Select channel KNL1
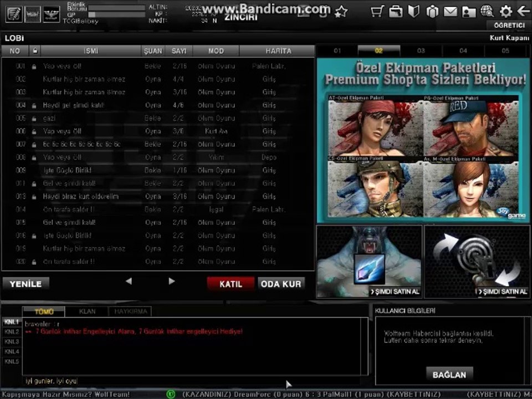Image resolution: width=532 pixels, height=399 pixels. click(12, 321)
